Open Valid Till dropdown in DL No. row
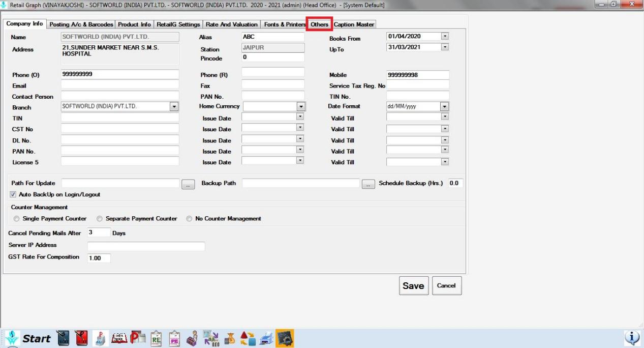Image resolution: width=644 pixels, height=348 pixels. pyautogui.click(x=445, y=140)
